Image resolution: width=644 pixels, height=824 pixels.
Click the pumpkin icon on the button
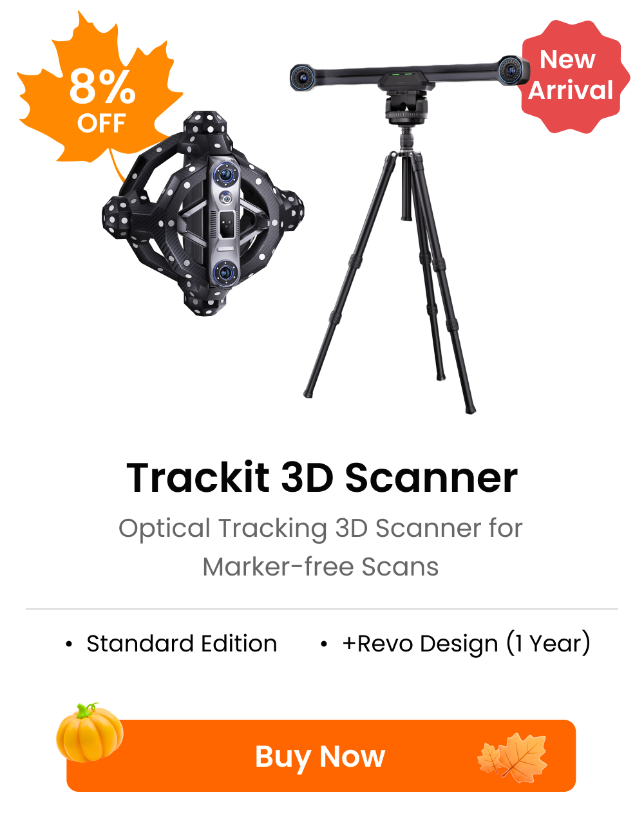coord(90,733)
